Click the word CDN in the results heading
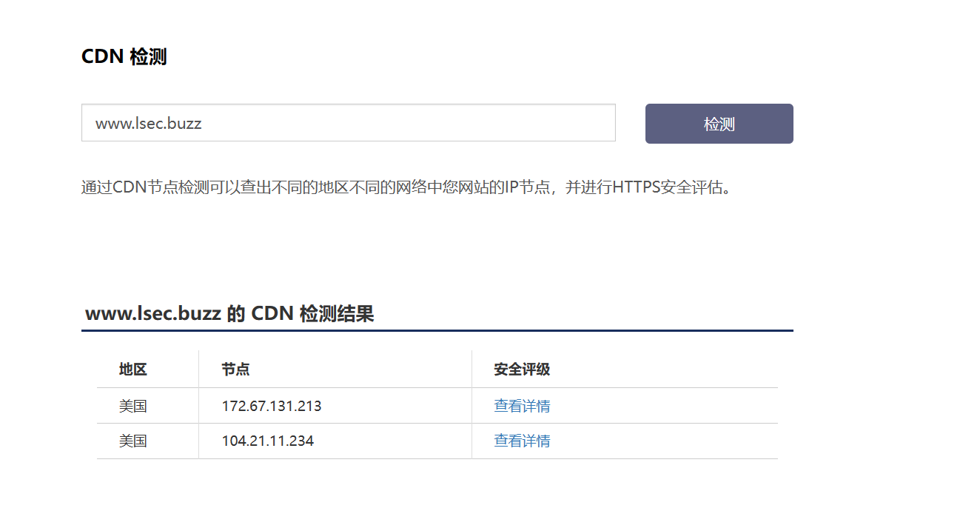Image resolution: width=980 pixels, height=511 pixels. pos(273,314)
